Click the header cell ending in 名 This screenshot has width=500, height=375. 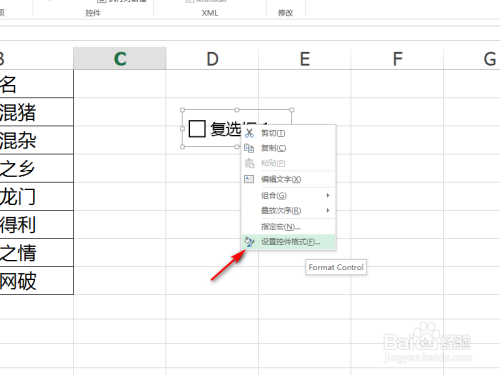pyautogui.click(x=36, y=84)
